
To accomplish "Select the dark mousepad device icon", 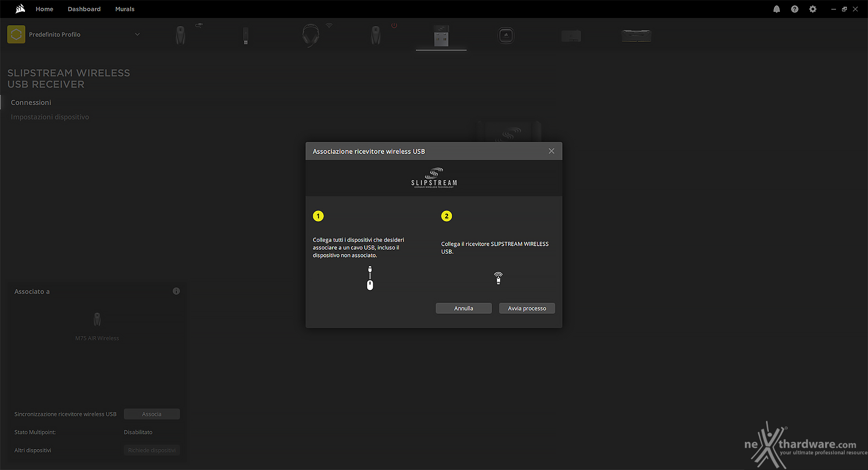I will 571,36.
